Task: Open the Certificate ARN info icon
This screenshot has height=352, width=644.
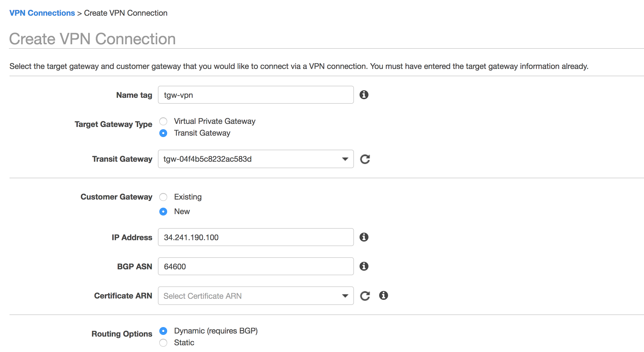Action: pyautogui.click(x=383, y=295)
